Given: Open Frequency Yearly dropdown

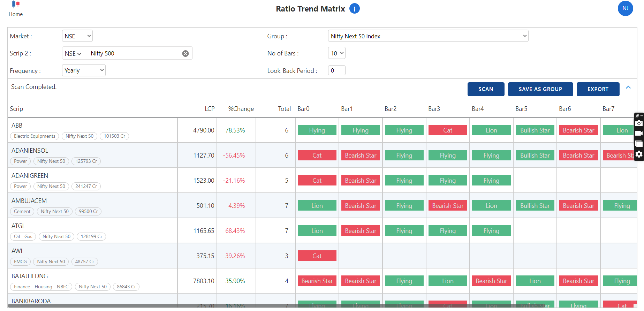Looking at the screenshot, I should pos(84,70).
